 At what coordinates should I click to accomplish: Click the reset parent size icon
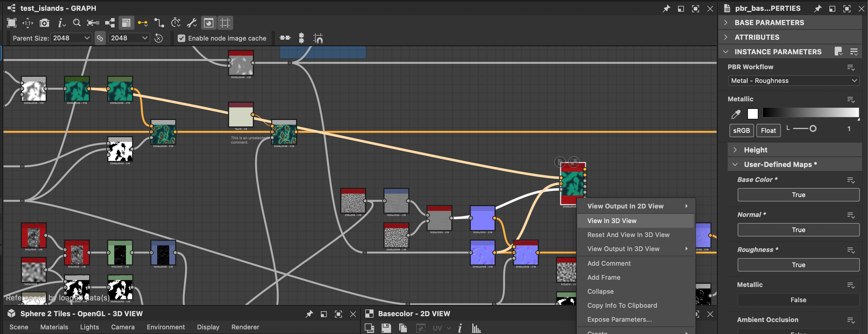[158, 38]
